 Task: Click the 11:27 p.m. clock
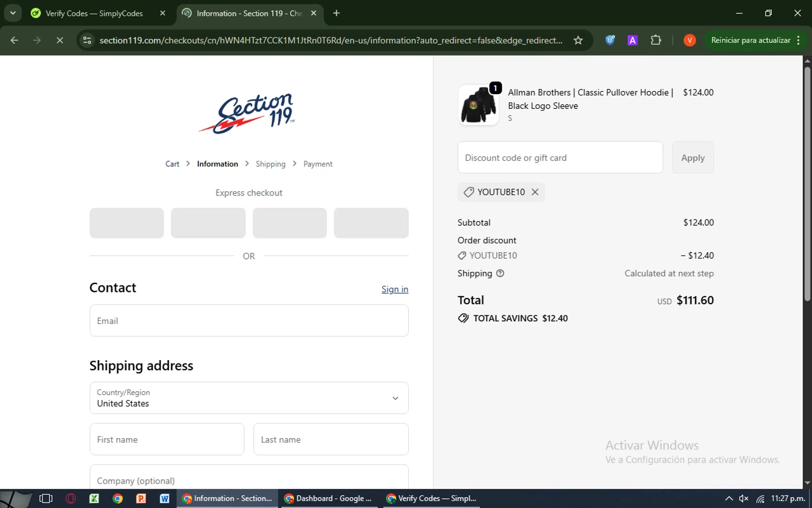point(788,498)
